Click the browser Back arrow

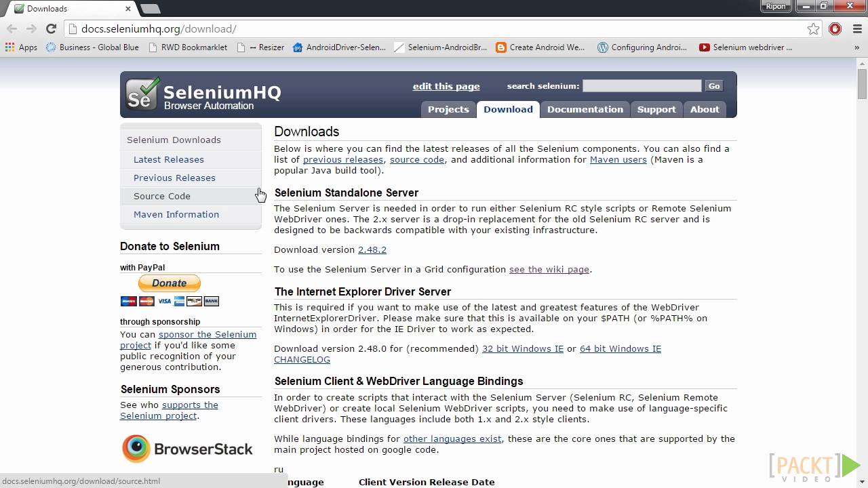coord(12,28)
